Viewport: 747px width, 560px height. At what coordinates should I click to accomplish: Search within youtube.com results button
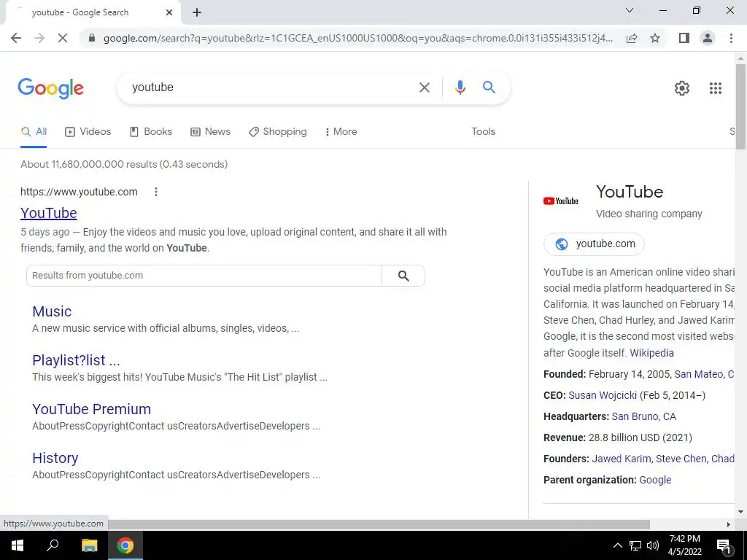[x=403, y=276]
